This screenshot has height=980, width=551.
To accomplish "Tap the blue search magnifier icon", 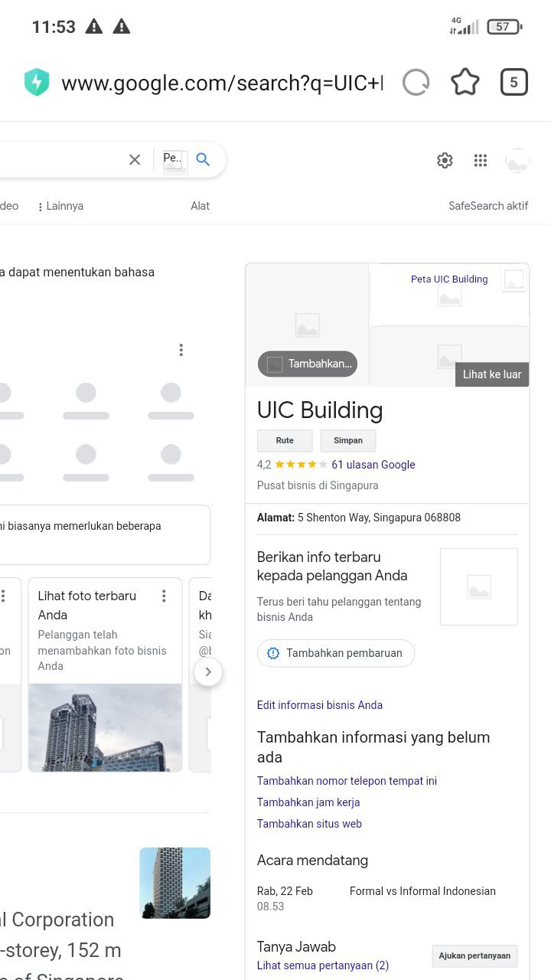I will tap(203, 159).
